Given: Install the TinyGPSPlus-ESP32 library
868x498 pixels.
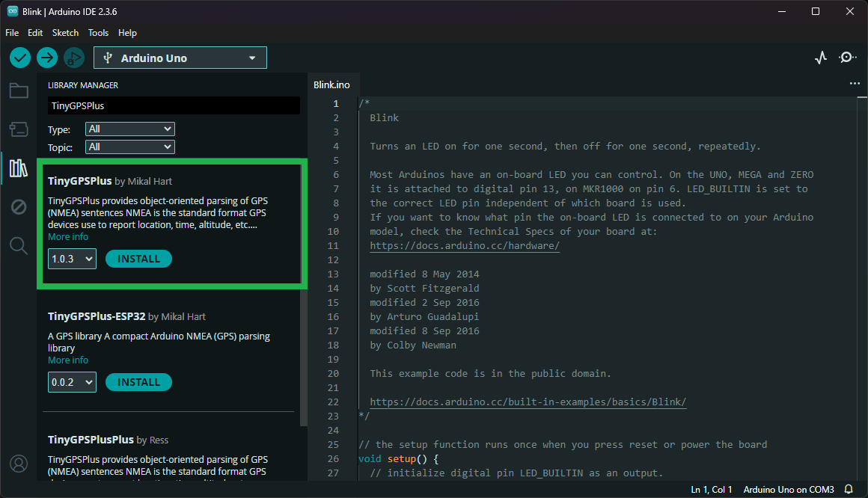Looking at the screenshot, I should (x=138, y=382).
